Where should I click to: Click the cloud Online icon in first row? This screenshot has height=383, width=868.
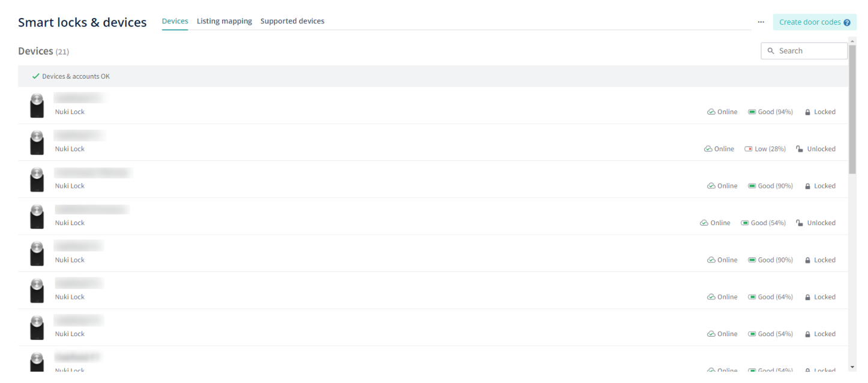(711, 112)
